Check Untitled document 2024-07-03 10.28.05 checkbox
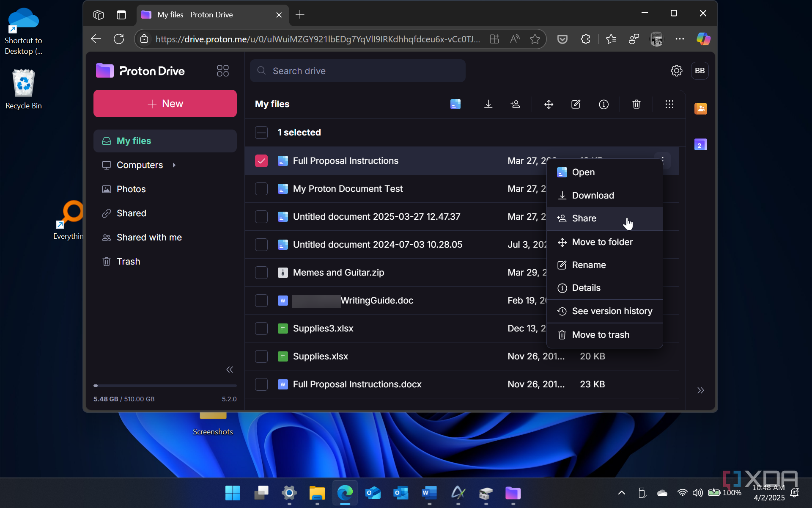 point(261,245)
